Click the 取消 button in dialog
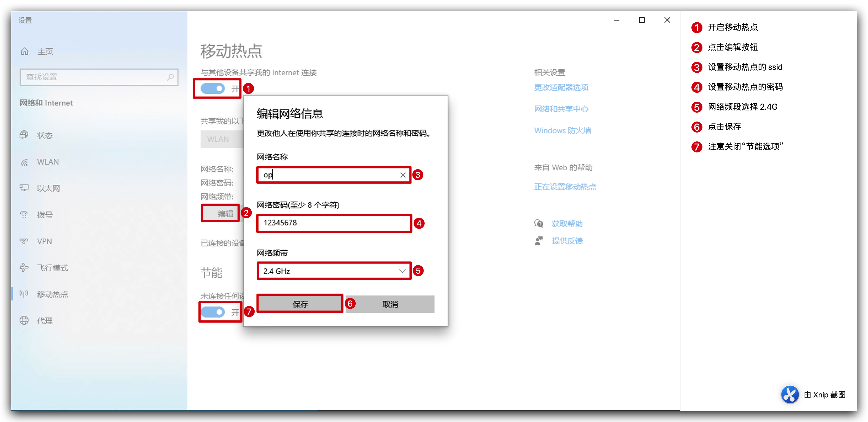868x422 pixels. pyautogui.click(x=390, y=304)
